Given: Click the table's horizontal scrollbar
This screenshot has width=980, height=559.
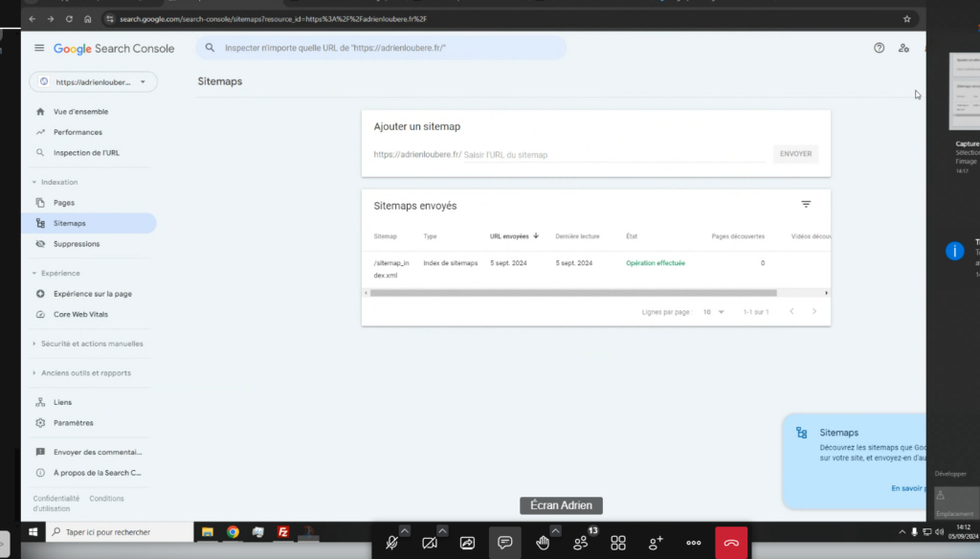Looking at the screenshot, I should click(x=572, y=293).
